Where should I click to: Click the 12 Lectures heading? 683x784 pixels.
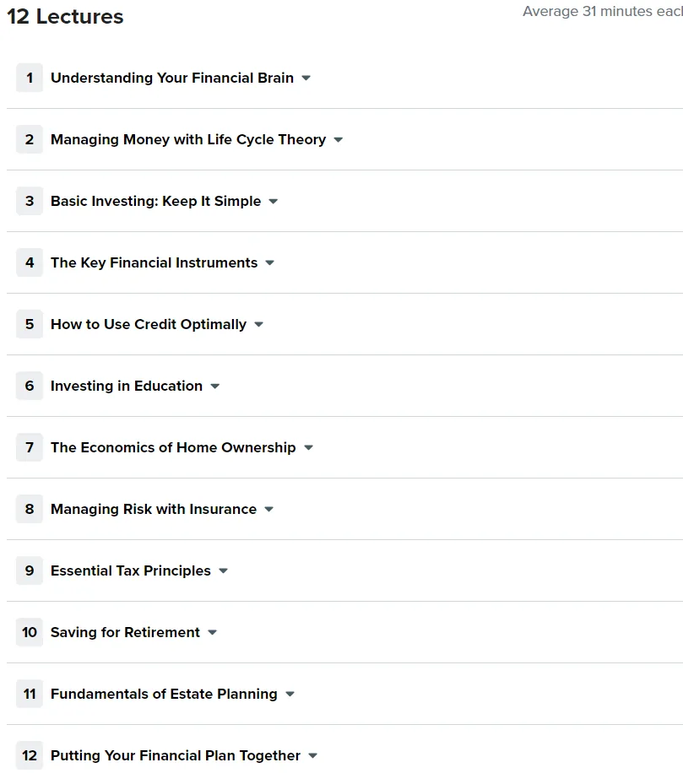point(65,17)
